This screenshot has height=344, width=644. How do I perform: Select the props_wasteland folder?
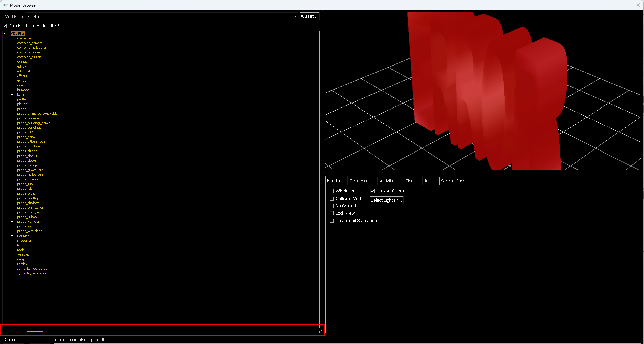(x=30, y=231)
